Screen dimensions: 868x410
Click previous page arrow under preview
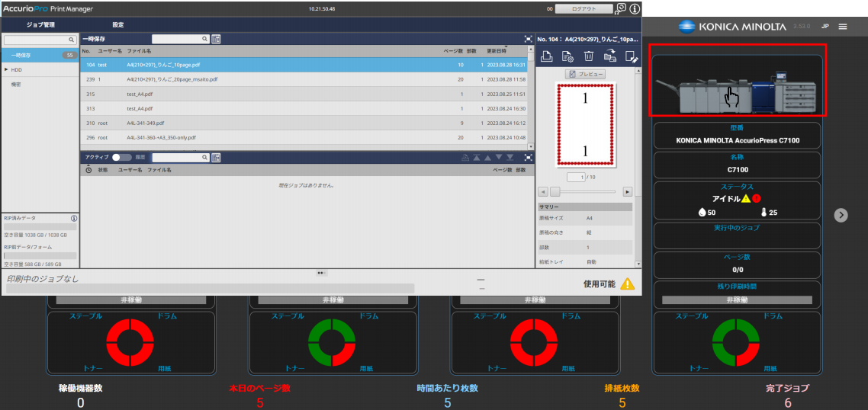tap(543, 191)
